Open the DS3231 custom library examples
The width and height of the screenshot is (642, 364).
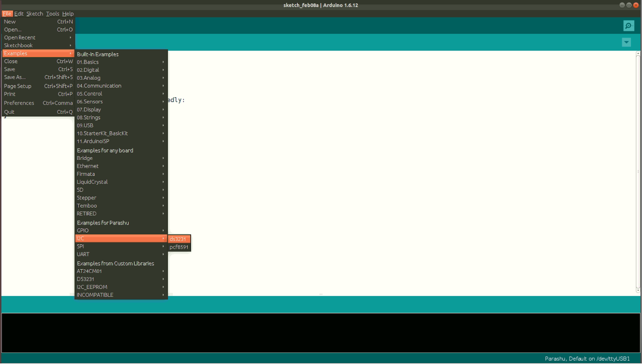121,279
